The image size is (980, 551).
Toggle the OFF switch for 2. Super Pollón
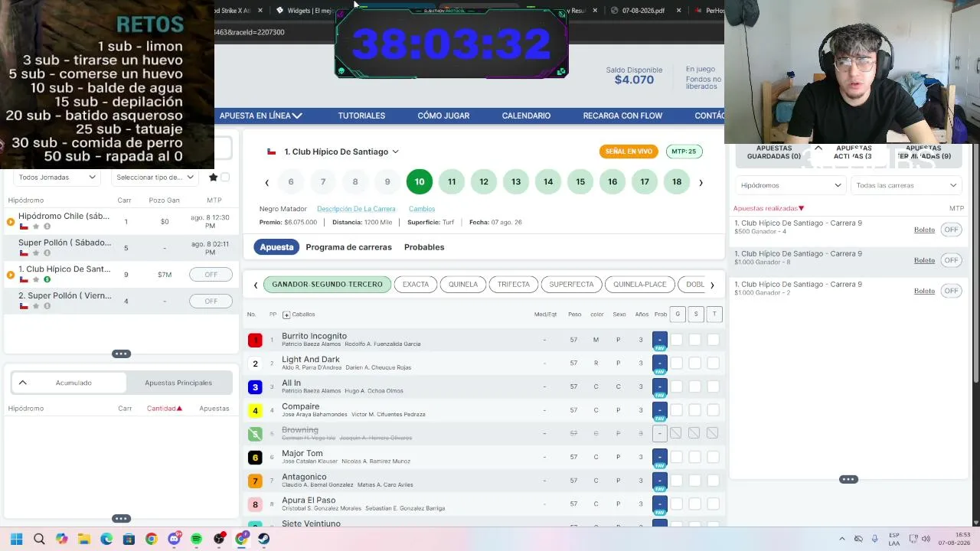pyautogui.click(x=211, y=301)
